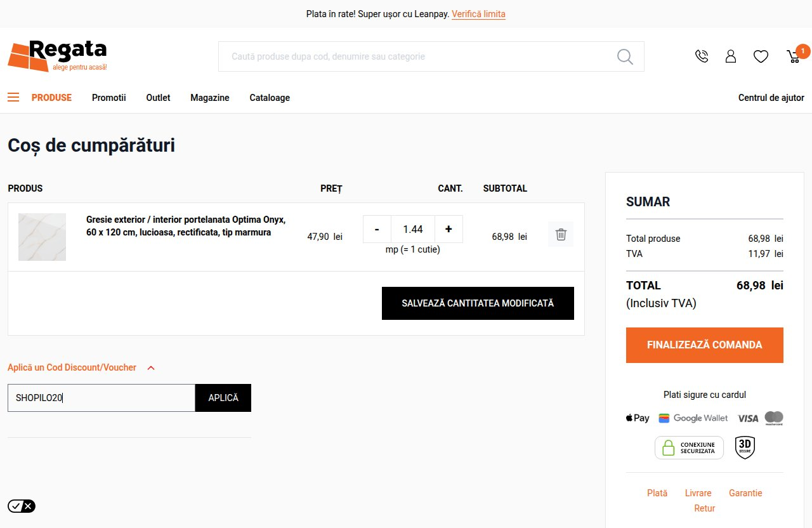Open the Gresie Optima Onyx product title
This screenshot has width=812, height=528.
186,226
